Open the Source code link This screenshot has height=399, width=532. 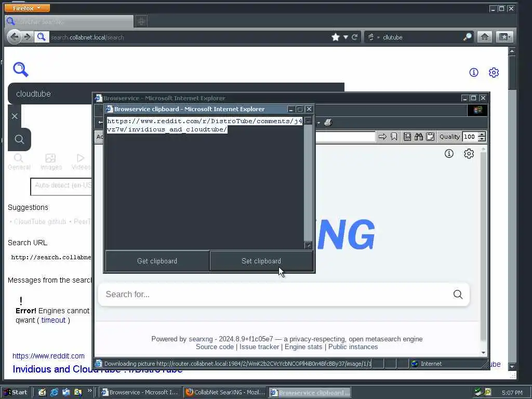[215, 347]
